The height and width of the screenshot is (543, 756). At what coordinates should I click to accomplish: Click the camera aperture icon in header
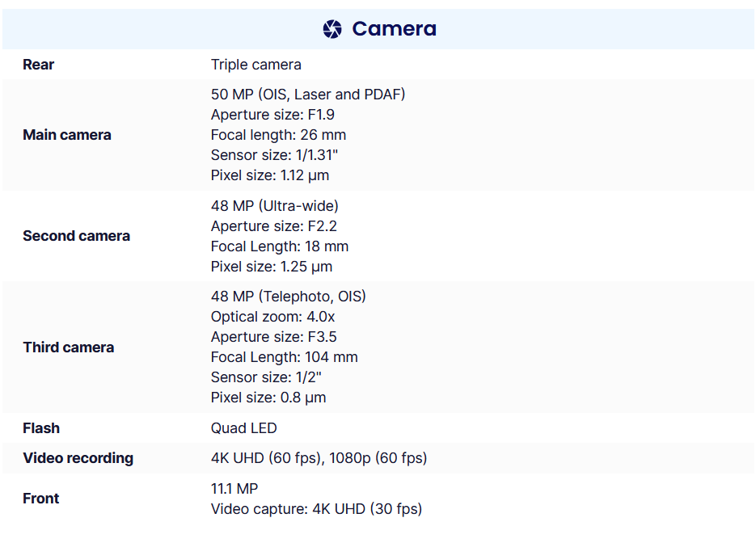pyautogui.click(x=332, y=29)
